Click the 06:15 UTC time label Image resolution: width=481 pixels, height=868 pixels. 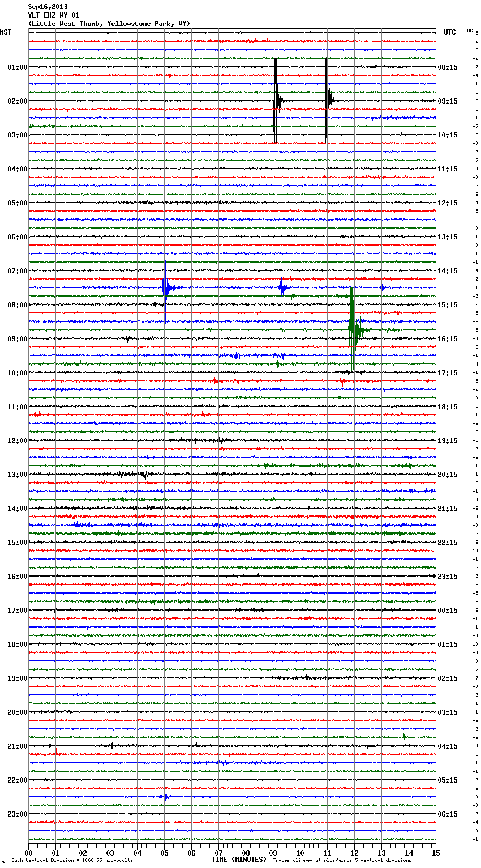point(448,814)
